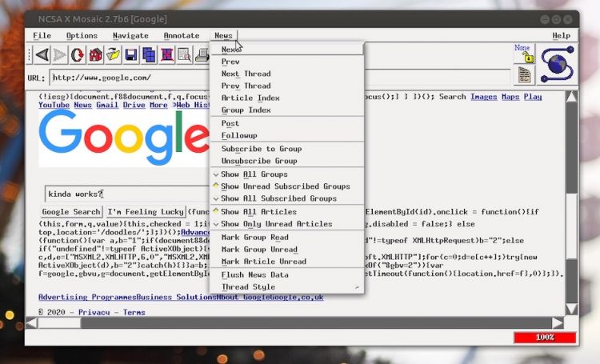The height and width of the screenshot is (364, 600).
Task: Open the Navigate menu
Action: point(130,35)
